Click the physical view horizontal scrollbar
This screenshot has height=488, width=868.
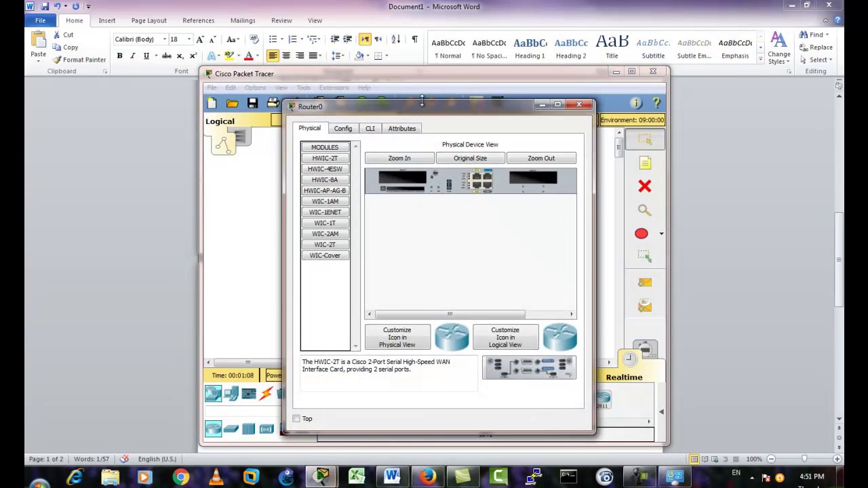coord(450,314)
